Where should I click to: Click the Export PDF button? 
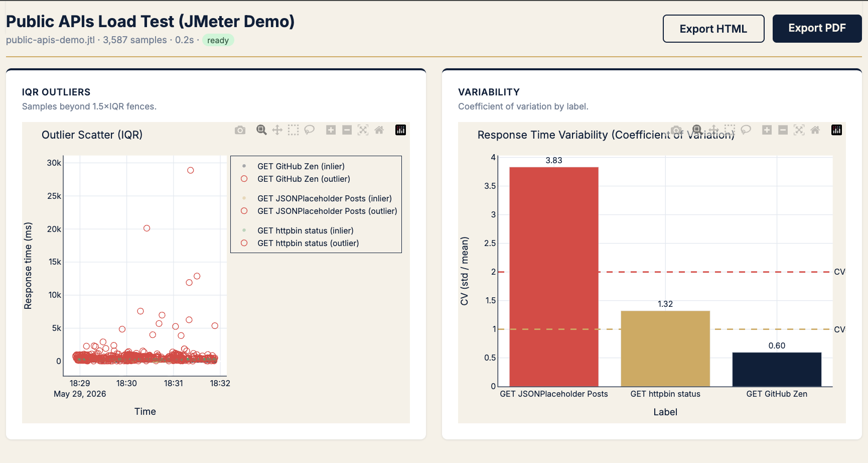tap(817, 29)
